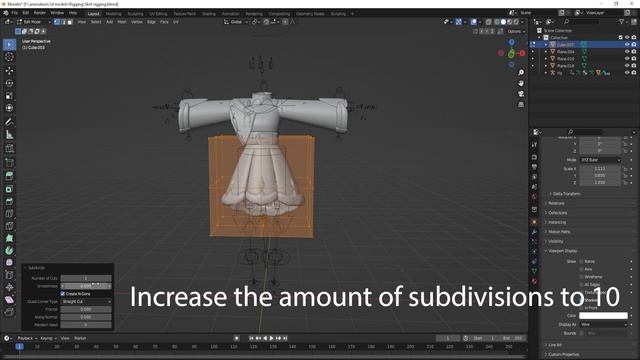Screen dimensions: 640x360
Task: Select the Move tool in left toolbar
Action: click(x=9, y=70)
